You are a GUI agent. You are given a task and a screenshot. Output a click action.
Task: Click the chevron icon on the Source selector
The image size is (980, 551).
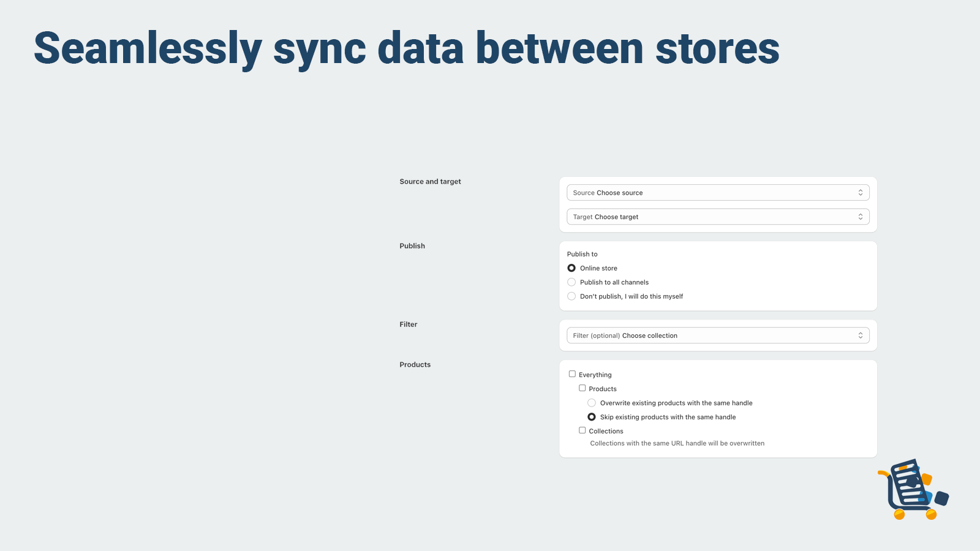pyautogui.click(x=861, y=192)
